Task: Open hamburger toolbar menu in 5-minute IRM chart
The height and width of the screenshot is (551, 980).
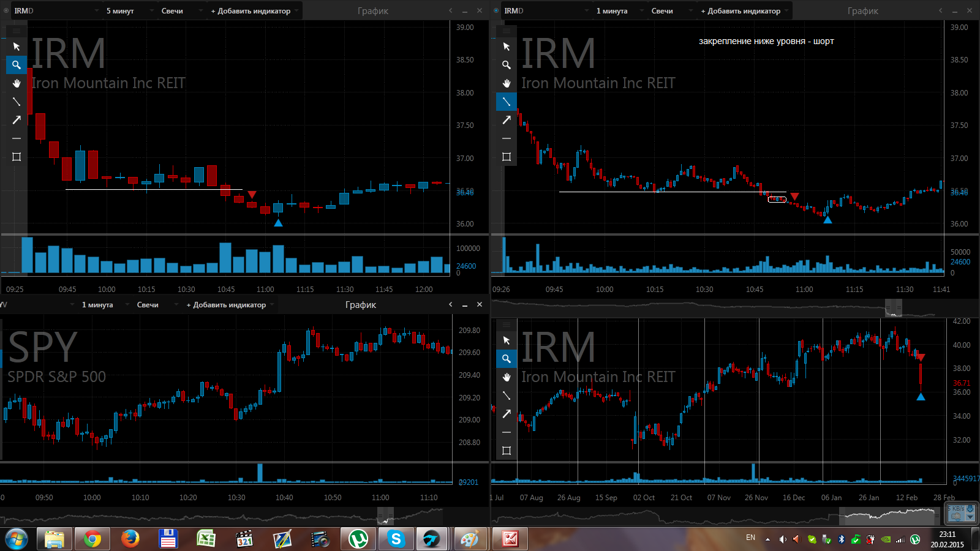Action: (x=17, y=30)
